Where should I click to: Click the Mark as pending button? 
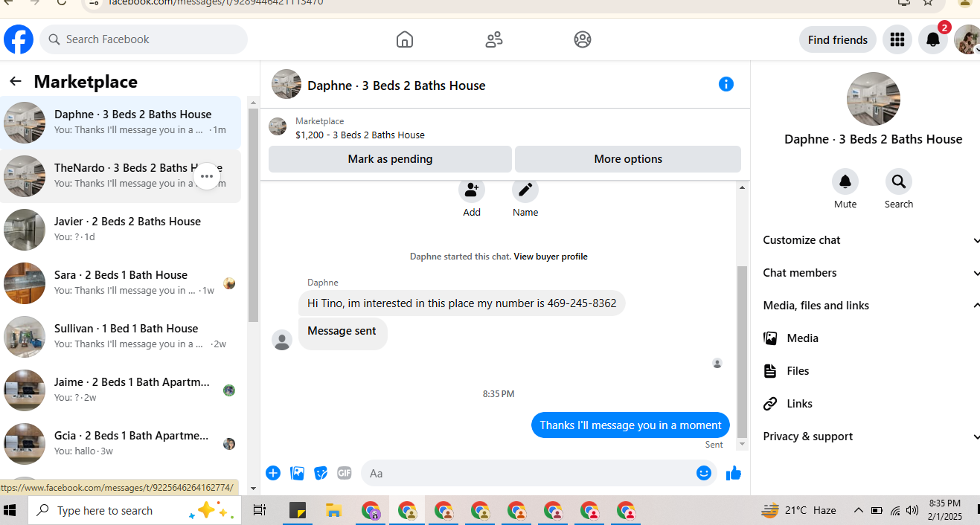coord(390,159)
